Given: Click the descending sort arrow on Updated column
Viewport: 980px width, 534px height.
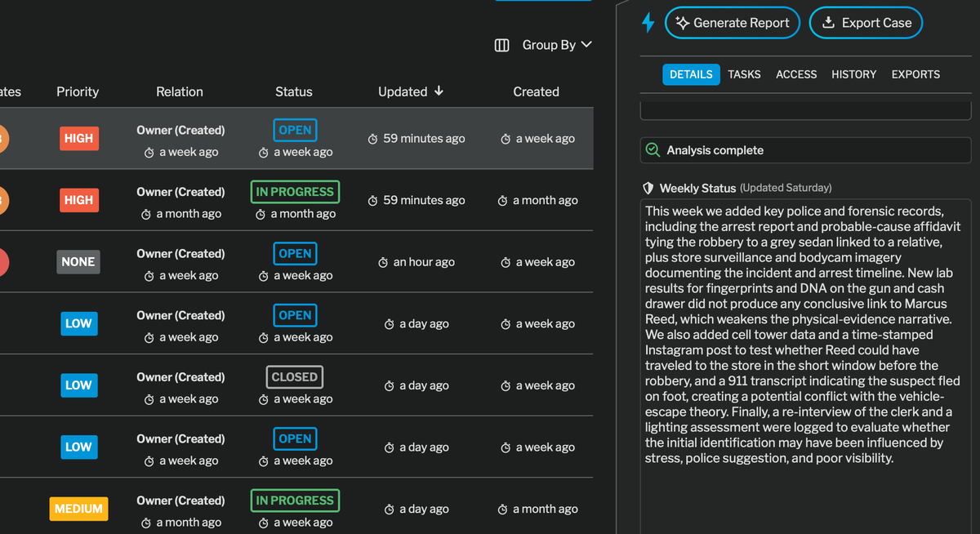Looking at the screenshot, I should click(x=439, y=91).
